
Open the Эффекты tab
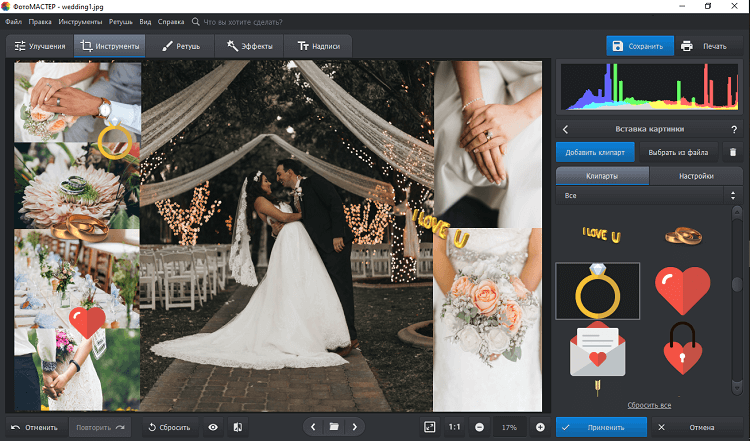[249, 46]
